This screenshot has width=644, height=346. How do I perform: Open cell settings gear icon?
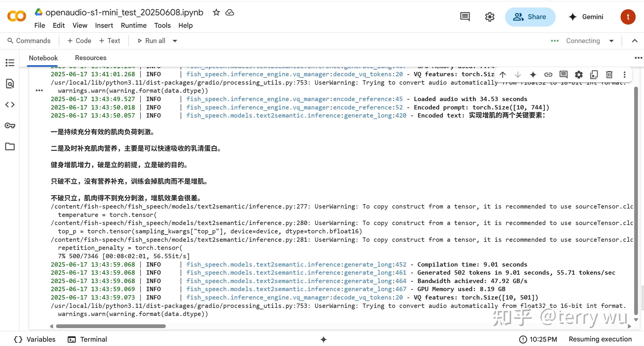click(x=578, y=75)
